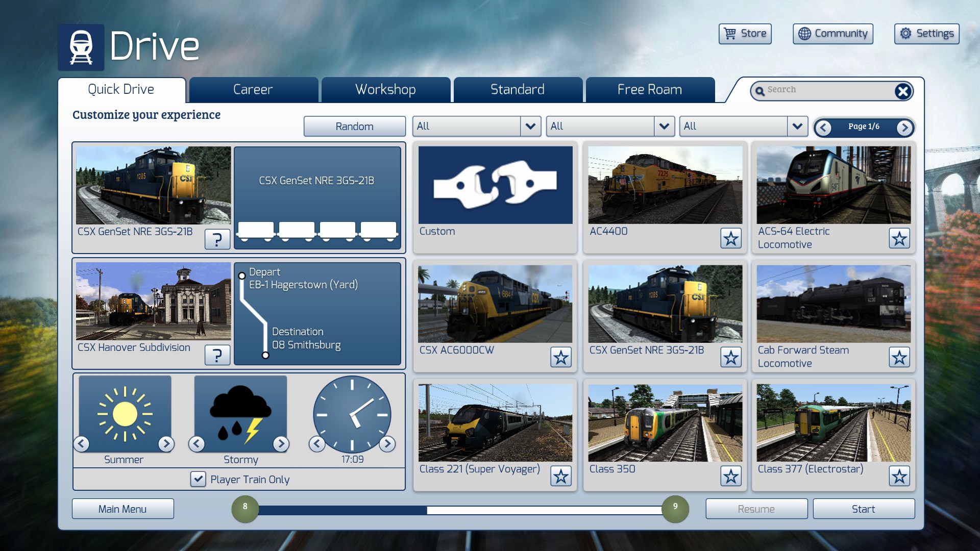Favorite the Cab Forward Steam Locomotive
Image resolution: width=980 pixels, height=551 pixels.
coord(899,357)
